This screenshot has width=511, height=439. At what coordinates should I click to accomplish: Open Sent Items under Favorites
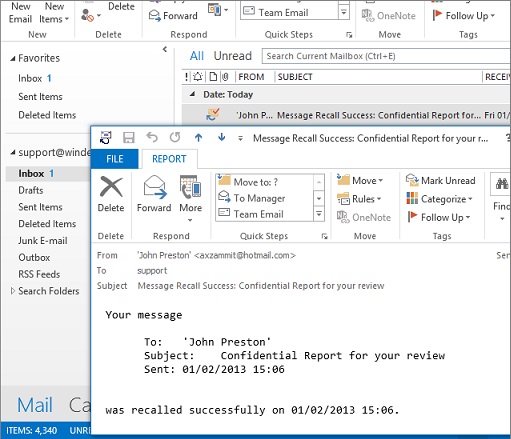40,96
